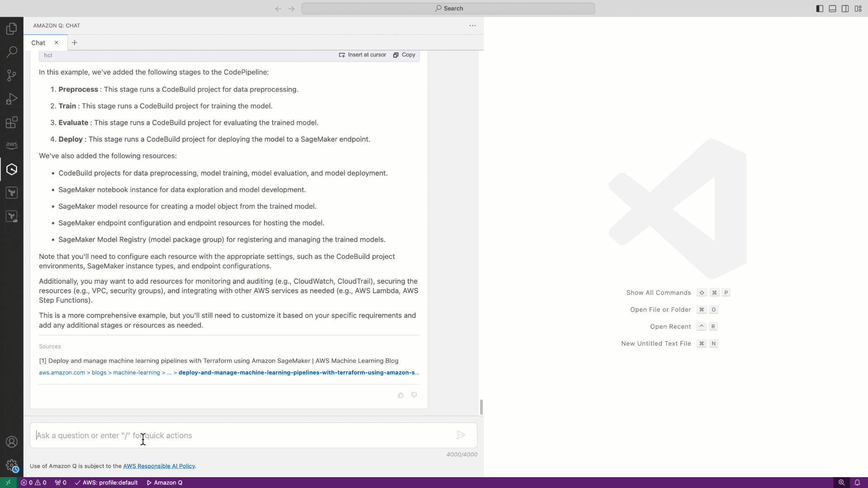Screen dimensions: 868x488
Task: Toggle the secondary side bar layout button
Action: [x=845, y=9]
